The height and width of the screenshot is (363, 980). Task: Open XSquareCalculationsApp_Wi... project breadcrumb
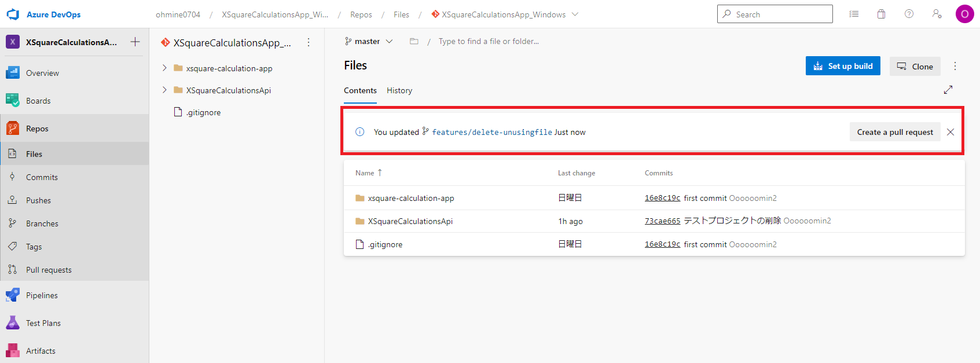point(275,14)
